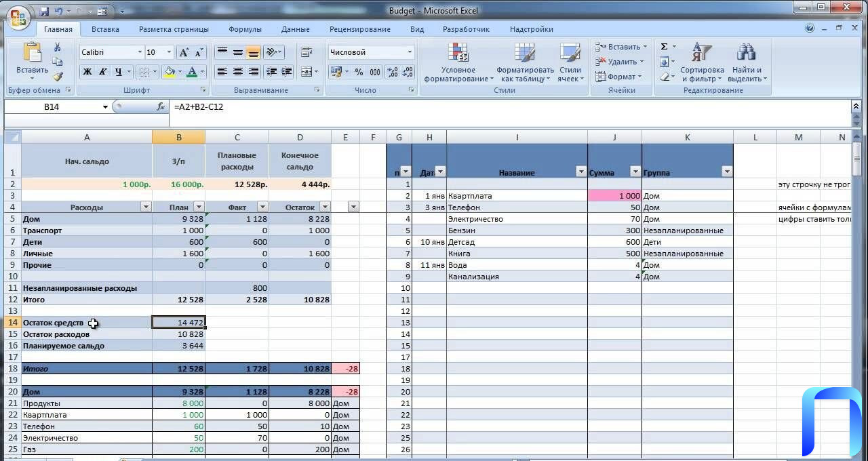Open the Calibri font name dropdown
Screen dimensions: 868x461
(140, 52)
